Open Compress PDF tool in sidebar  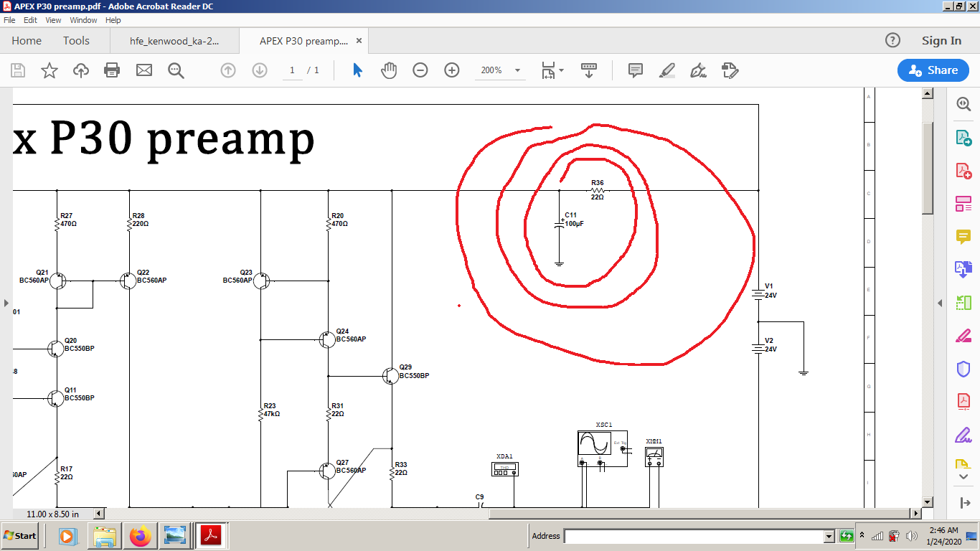tap(963, 402)
